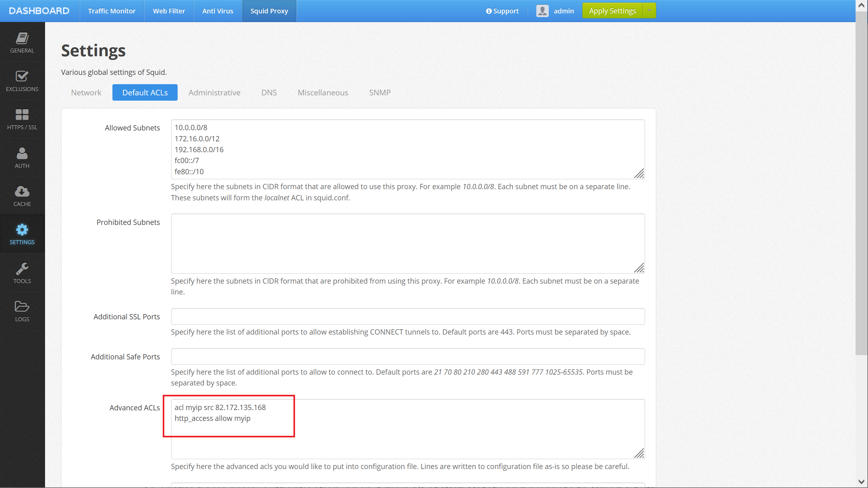The image size is (868, 488).
Task: Click the admin account link
Action: point(564,11)
